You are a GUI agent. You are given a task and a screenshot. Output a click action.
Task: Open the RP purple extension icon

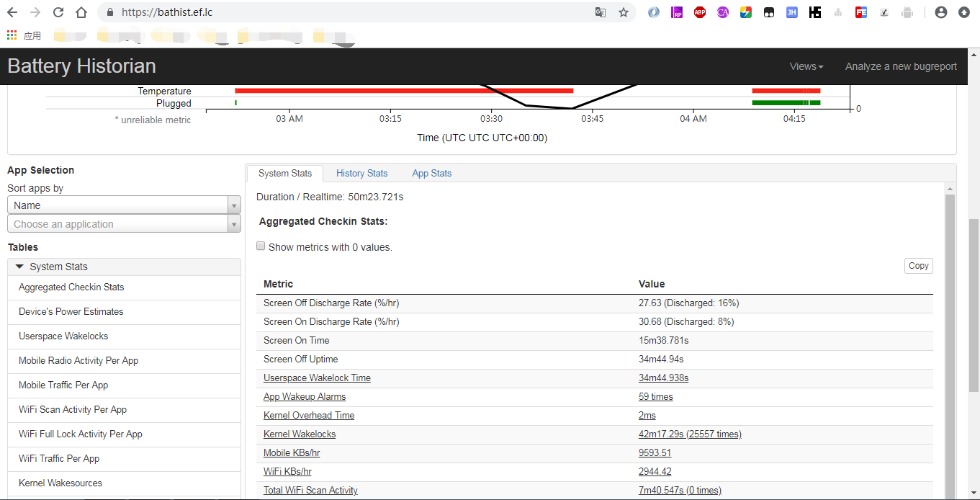tap(677, 12)
